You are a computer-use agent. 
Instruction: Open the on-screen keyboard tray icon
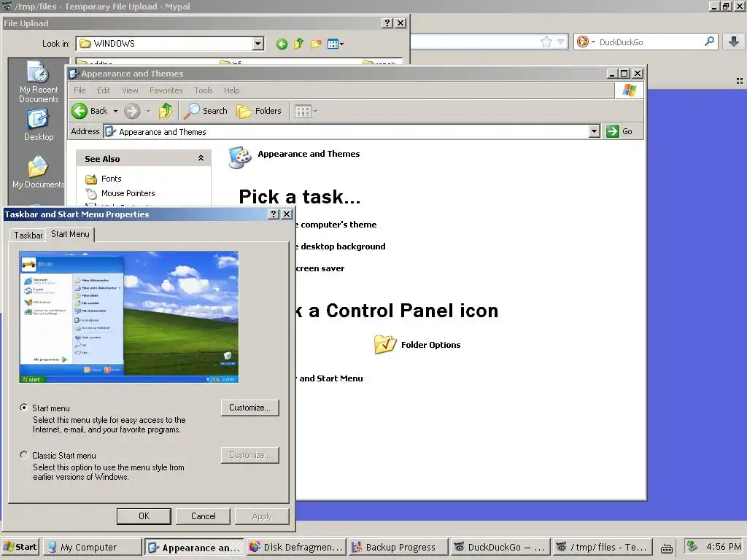pyautogui.click(x=667, y=548)
